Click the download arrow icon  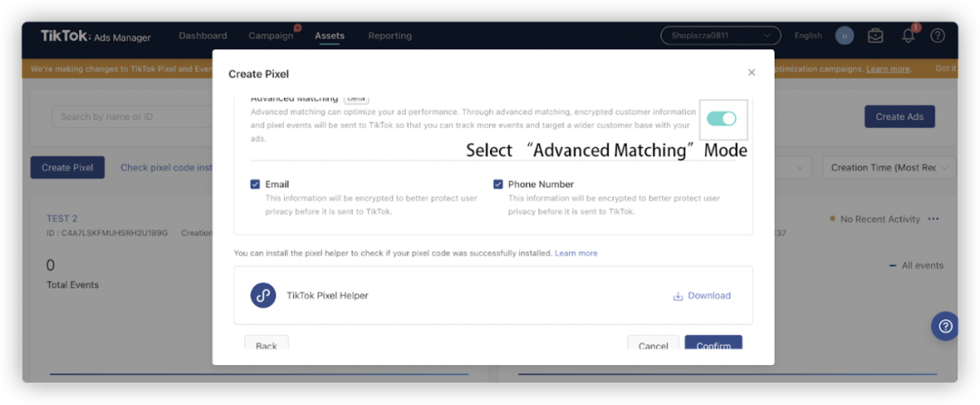(678, 296)
